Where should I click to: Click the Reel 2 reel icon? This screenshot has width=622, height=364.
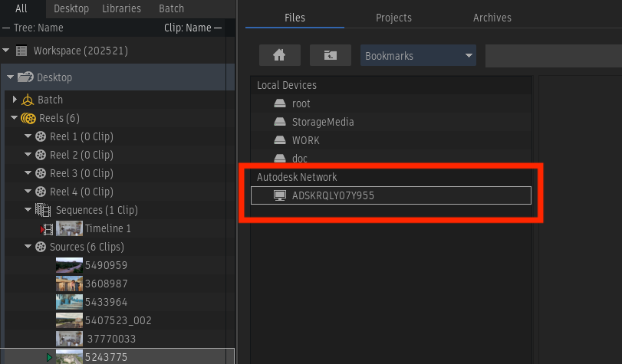[41, 155]
